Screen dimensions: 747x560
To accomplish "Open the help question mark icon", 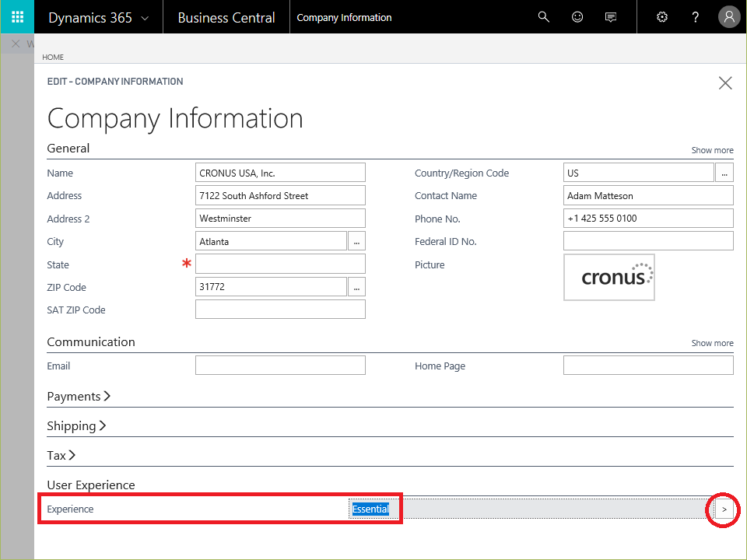I will click(x=695, y=17).
